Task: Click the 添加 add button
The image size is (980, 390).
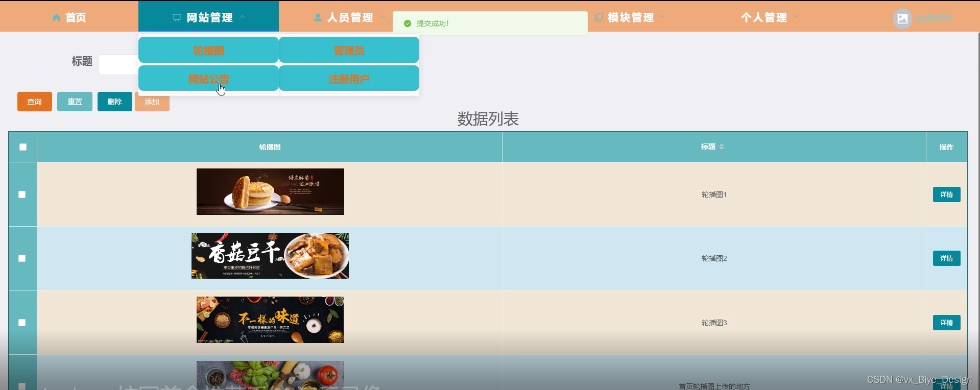Action: [152, 102]
